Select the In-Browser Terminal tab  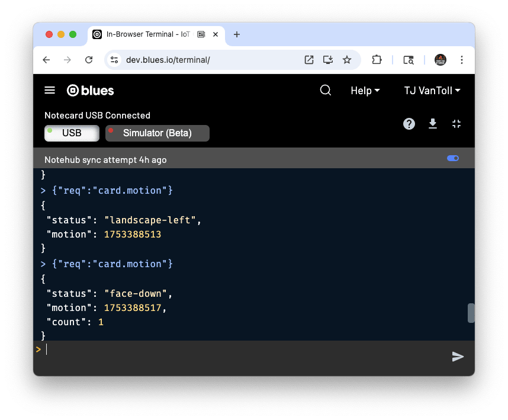click(156, 34)
